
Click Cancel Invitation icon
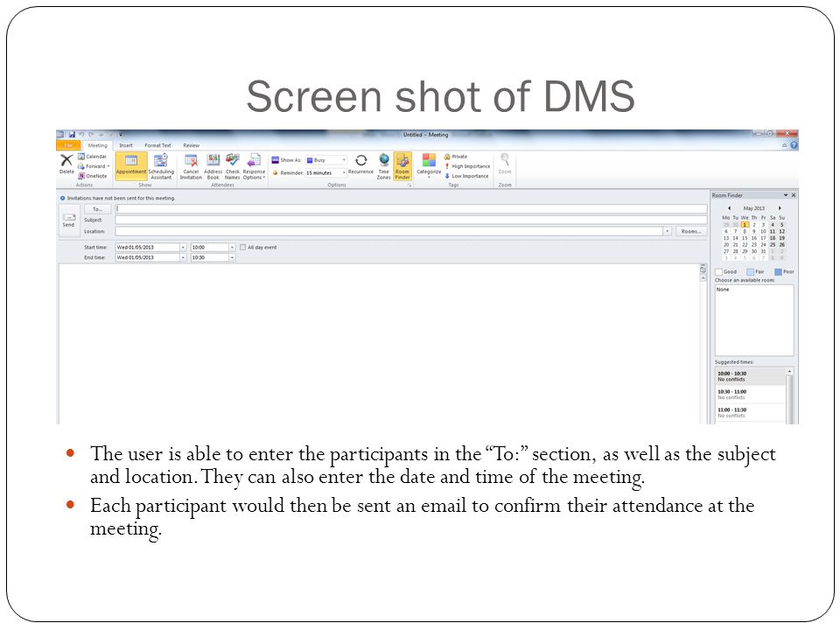point(191,166)
